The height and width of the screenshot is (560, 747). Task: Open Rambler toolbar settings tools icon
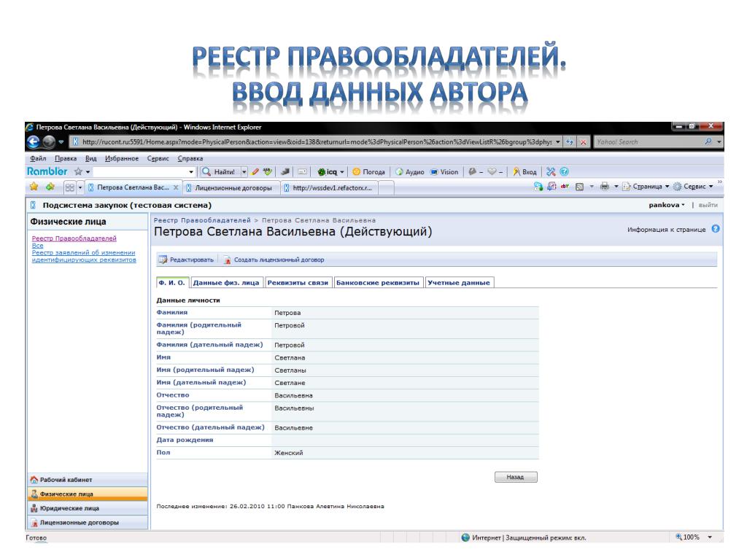point(551,172)
